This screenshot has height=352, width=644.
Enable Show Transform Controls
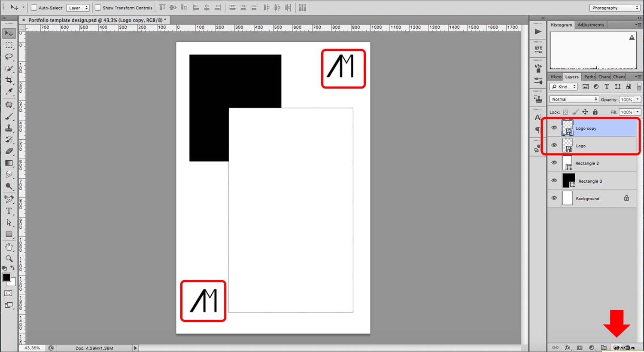(97, 7)
